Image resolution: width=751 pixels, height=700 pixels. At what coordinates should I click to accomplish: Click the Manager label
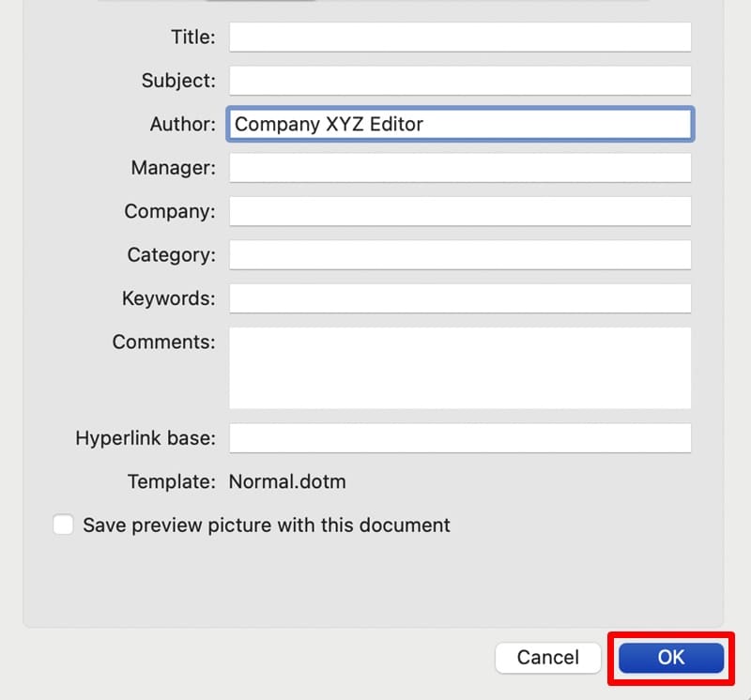[173, 168]
